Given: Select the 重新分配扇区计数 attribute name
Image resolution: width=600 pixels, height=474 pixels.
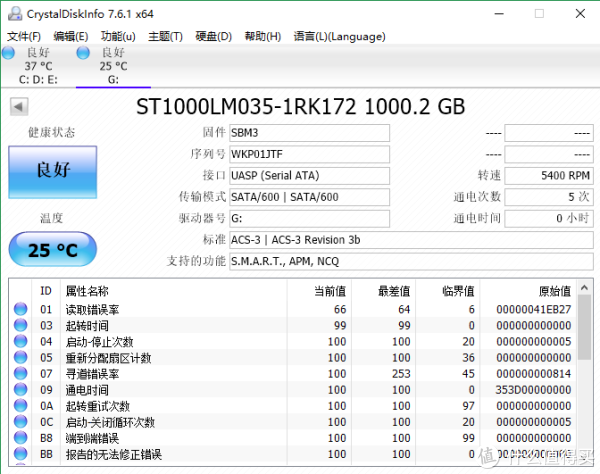Looking at the screenshot, I should coord(108,358).
